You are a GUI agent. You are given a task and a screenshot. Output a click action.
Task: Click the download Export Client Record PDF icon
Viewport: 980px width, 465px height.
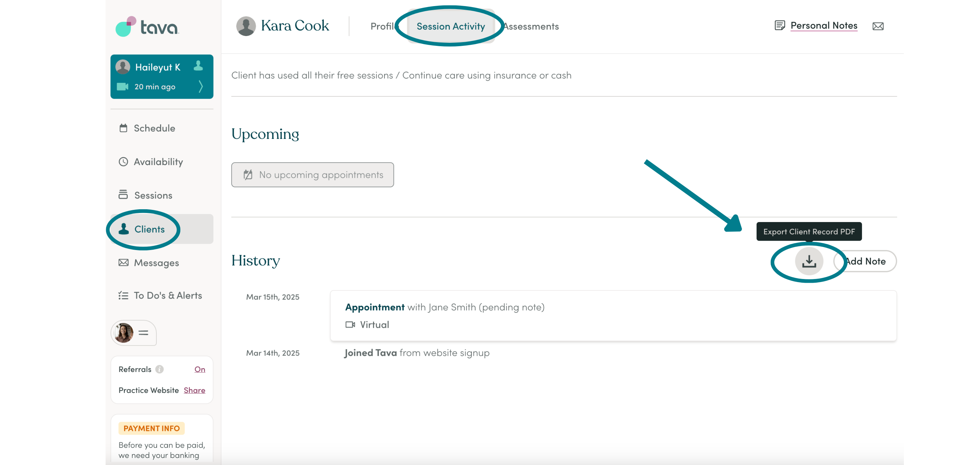[809, 261]
